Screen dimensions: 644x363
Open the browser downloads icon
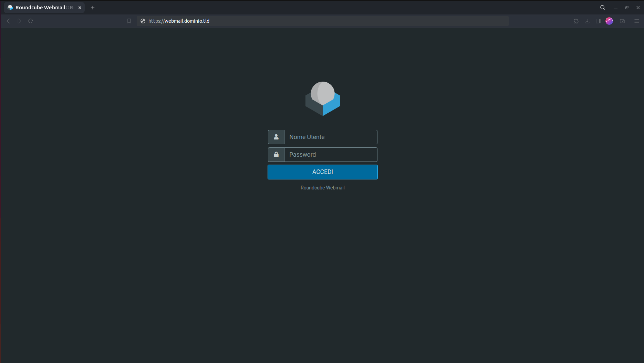[x=587, y=21]
